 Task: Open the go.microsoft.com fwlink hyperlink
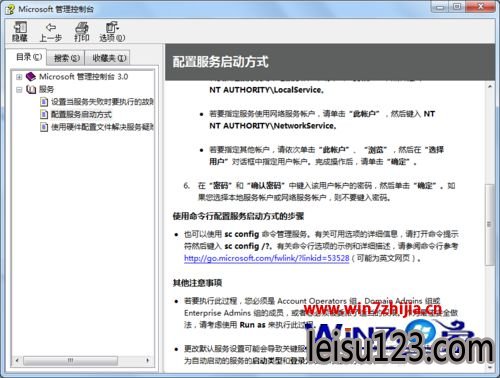coord(267,258)
